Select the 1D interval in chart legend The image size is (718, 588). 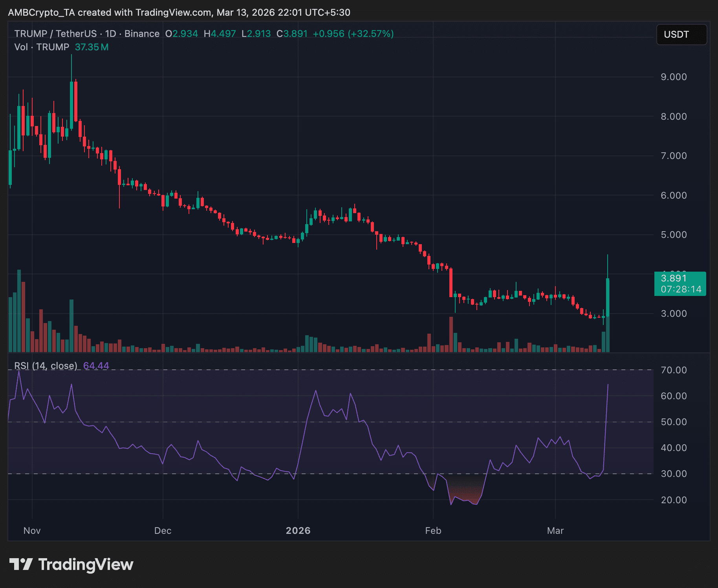[110, 34]
